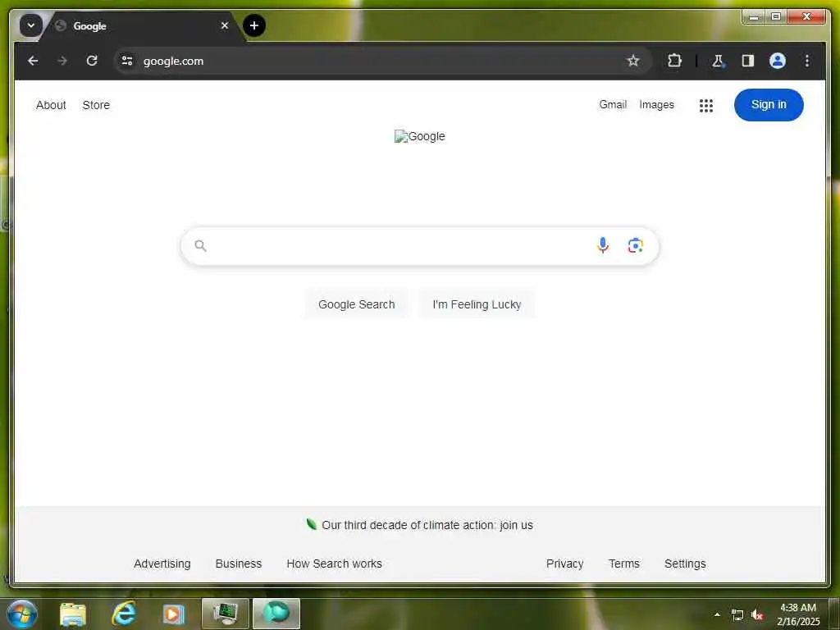Open Gmail link

pos(613,104)
